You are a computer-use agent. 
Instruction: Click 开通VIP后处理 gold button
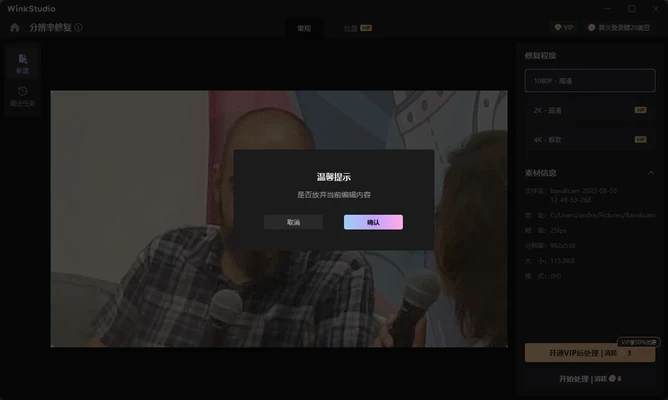click(x=590, y=353)
